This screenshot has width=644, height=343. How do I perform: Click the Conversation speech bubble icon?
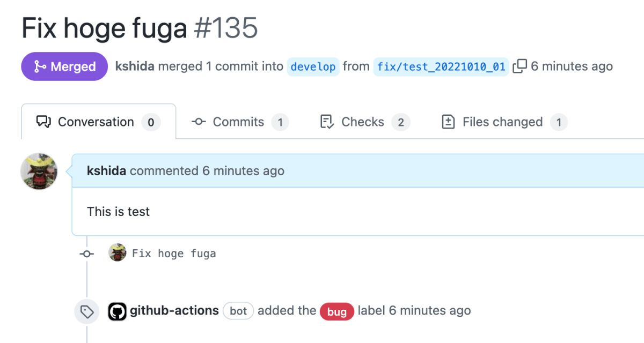coord(43,122)
